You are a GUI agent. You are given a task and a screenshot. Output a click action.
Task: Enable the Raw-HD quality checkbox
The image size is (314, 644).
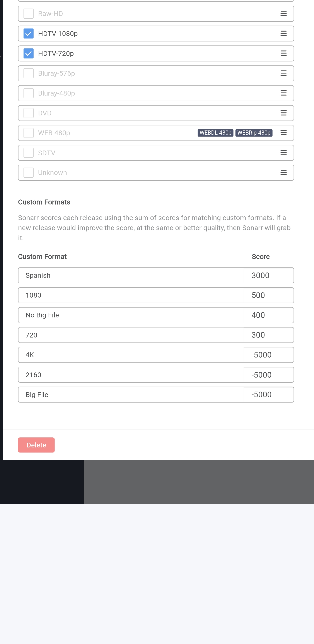click(x=29, y=14)
